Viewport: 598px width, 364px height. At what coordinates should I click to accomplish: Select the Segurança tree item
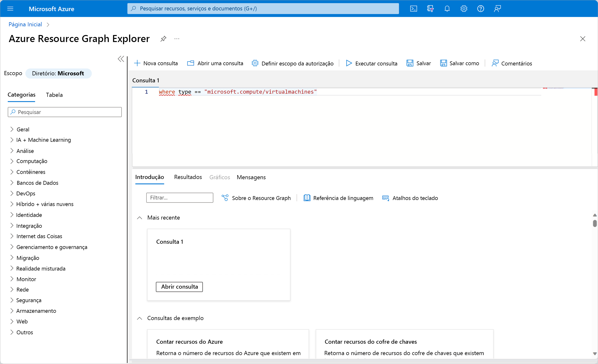point(29,300)
